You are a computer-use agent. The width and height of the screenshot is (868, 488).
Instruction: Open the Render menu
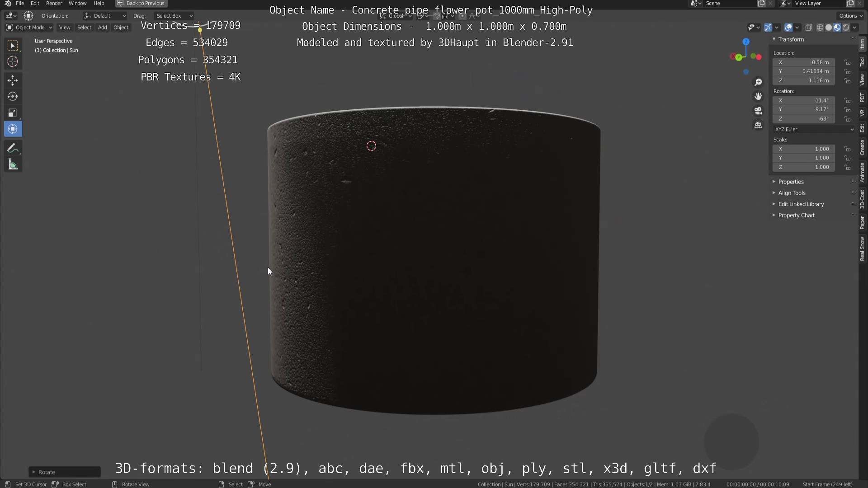tap(54, 3)
